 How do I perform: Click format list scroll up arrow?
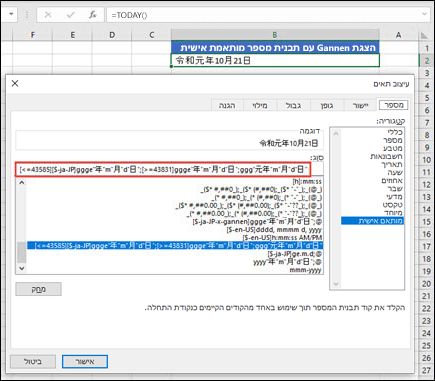[22, 182]
